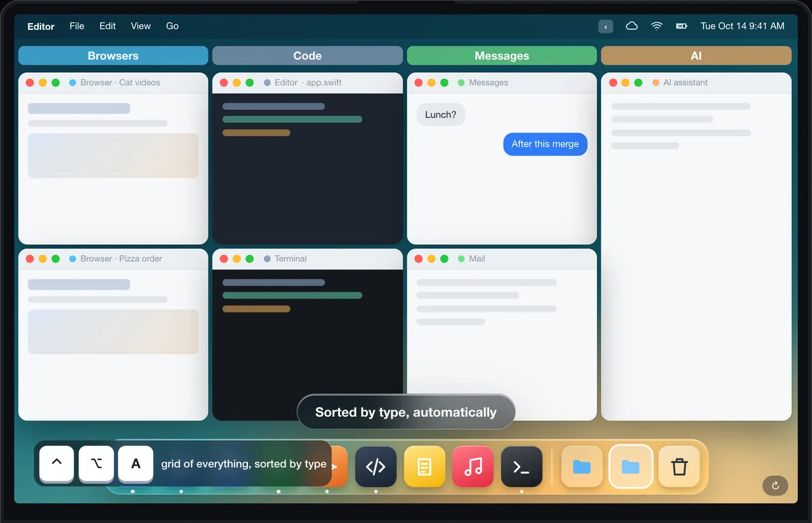The image size is (812, 523).
Task: Open the View menu
Action: tap(141, 26)
